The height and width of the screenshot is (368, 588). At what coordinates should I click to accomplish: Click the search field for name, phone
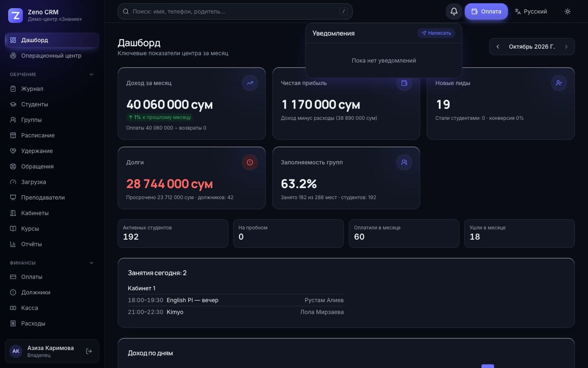pyautogui.click(x=235, y=11)
